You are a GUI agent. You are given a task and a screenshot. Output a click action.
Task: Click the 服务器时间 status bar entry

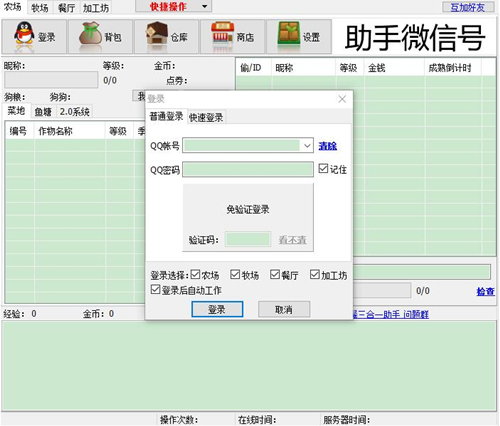click(347, 420)
